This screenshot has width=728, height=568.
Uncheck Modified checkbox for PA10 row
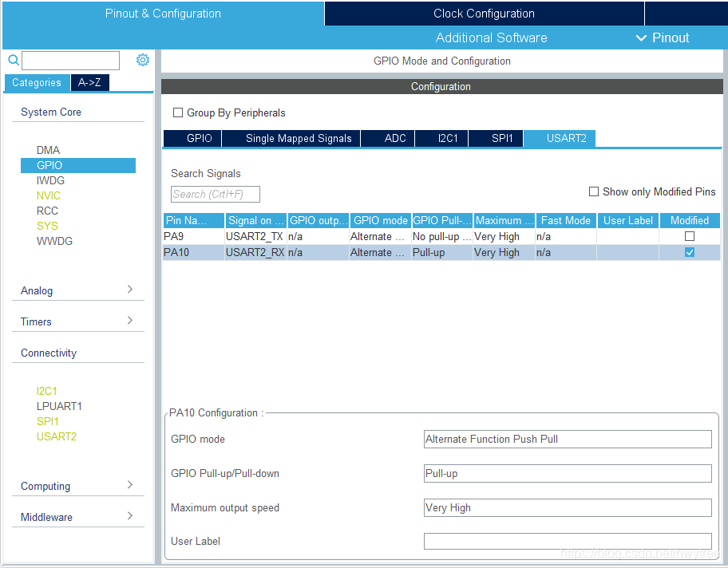[x=690, y=252]
